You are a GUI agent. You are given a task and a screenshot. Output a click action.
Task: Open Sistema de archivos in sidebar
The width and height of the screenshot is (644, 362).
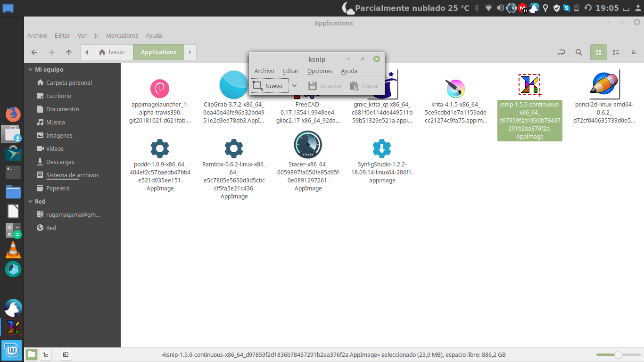(x=72, y=175)
